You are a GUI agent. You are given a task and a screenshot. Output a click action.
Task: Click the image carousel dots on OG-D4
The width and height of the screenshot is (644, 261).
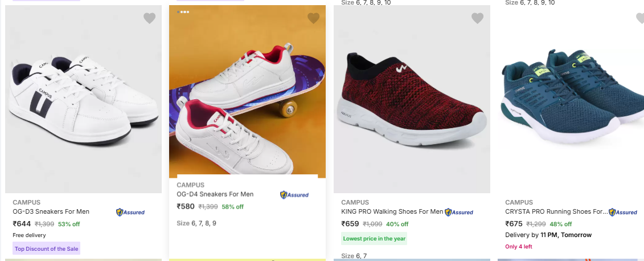(183, 11)
